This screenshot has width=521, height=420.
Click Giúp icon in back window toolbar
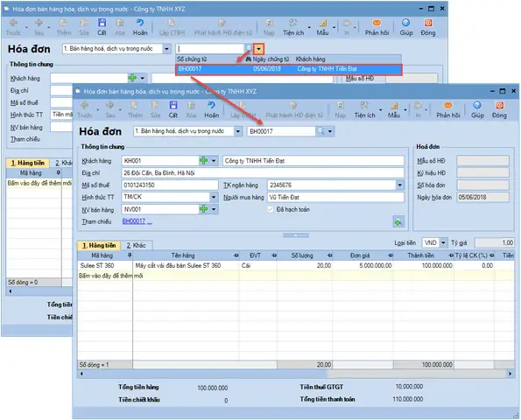point(405,23)
